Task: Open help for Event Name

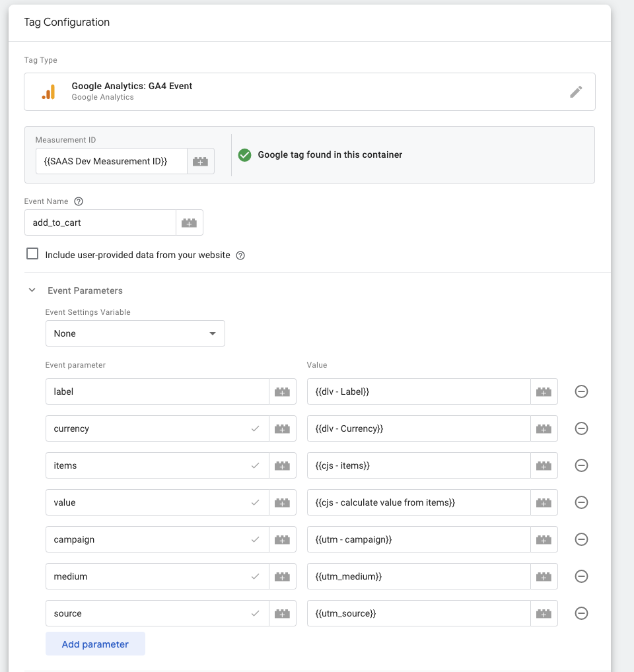Action: [x=79, y=201]
